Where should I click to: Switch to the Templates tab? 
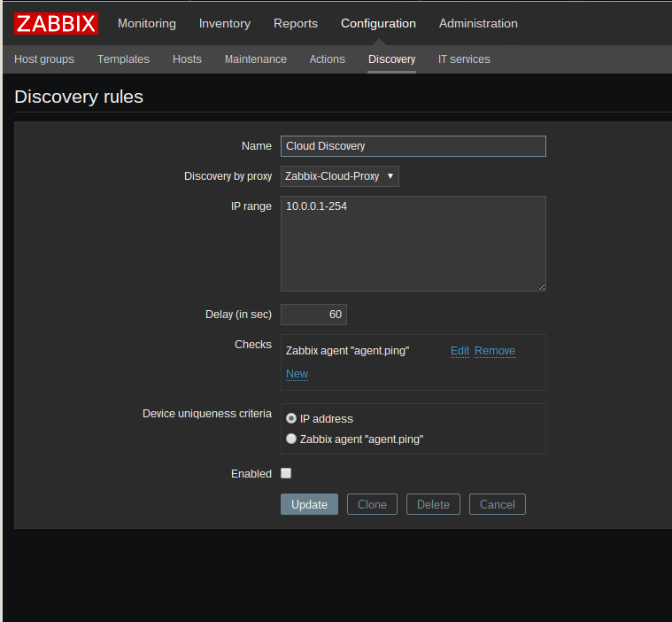123,59
